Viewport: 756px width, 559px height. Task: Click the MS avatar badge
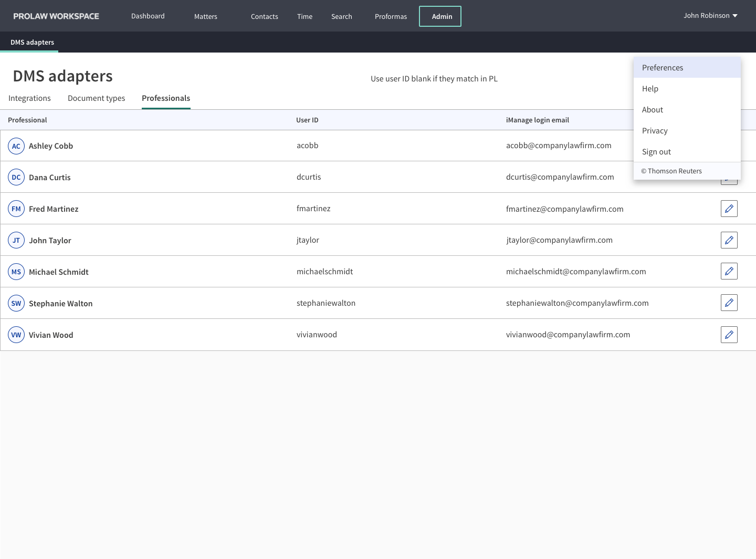pos(16,272)
